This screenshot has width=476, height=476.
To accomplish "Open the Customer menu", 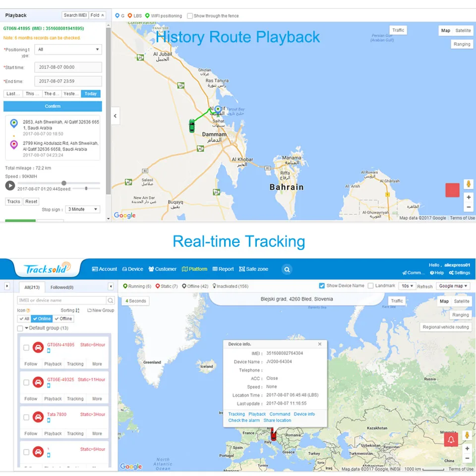I will pos(163,269).
